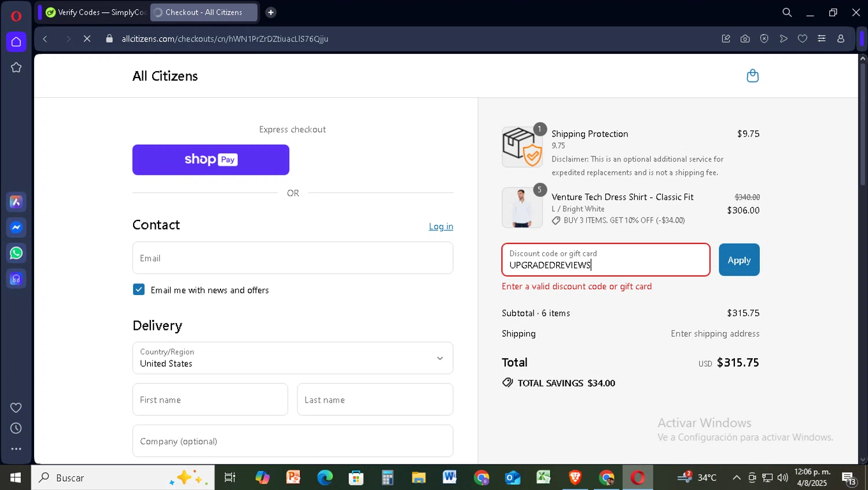Focus the Email input field
The width and height of the screenshot is (868, 490).
click(x=293, y=258)
